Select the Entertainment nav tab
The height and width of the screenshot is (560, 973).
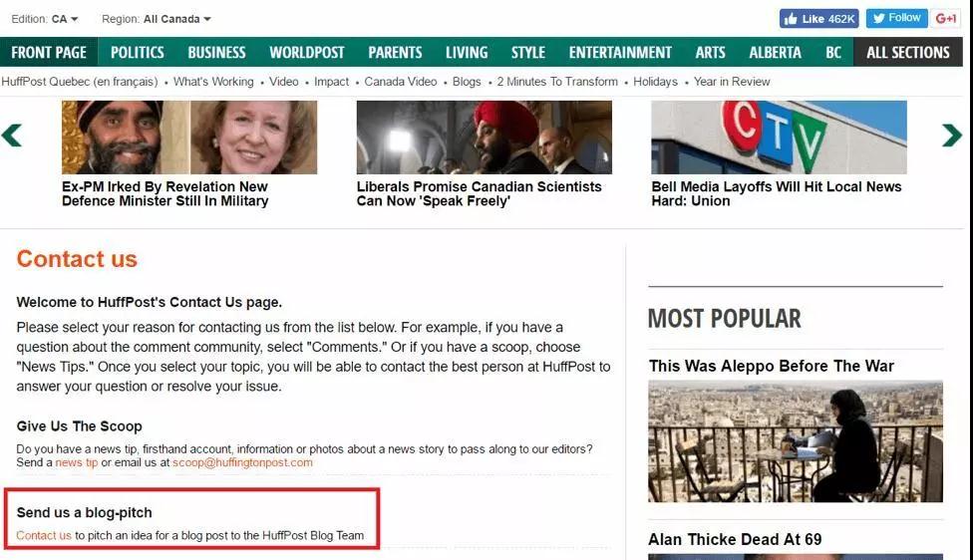pyautogui.click(x=620, y=53)
